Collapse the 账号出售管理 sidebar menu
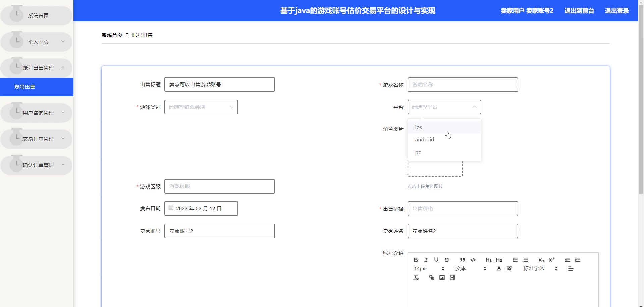Viewport: 644px width, 307px height. pos(37,68)
